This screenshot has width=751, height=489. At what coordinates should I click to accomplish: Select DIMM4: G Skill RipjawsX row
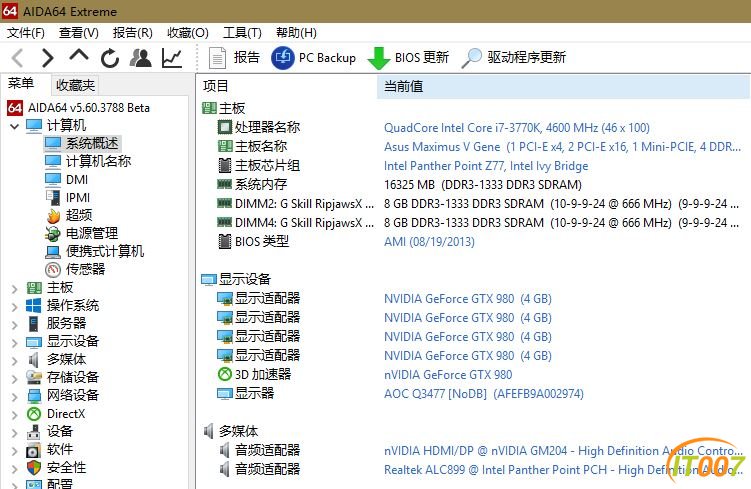click(473, 223)
